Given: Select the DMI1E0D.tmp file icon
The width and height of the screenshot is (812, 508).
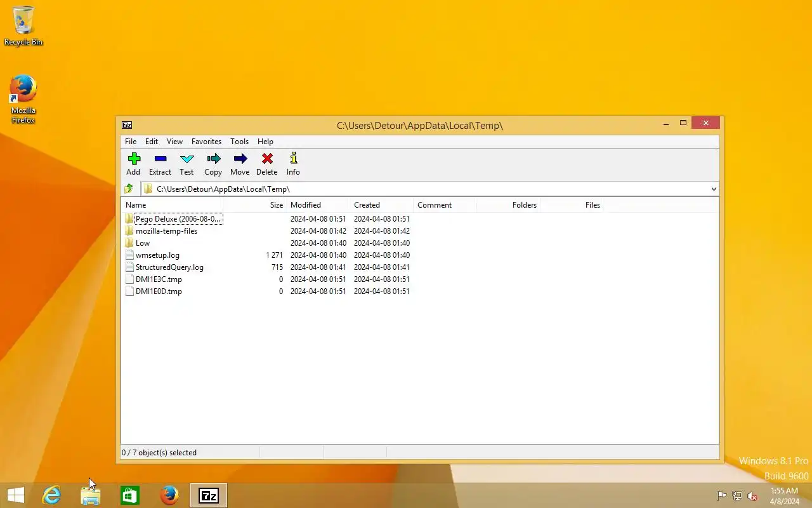Looking at the screenshot, I should pos(129,291).
